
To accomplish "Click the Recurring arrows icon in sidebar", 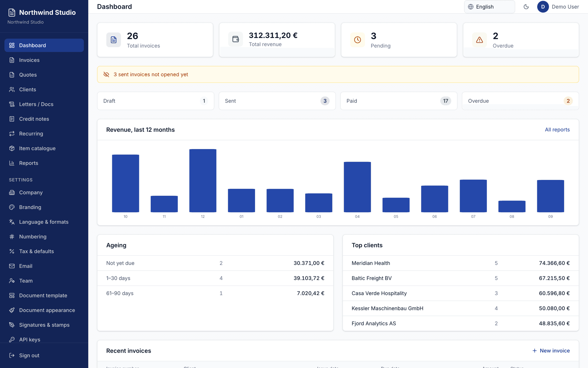I will tap(12, 134).
